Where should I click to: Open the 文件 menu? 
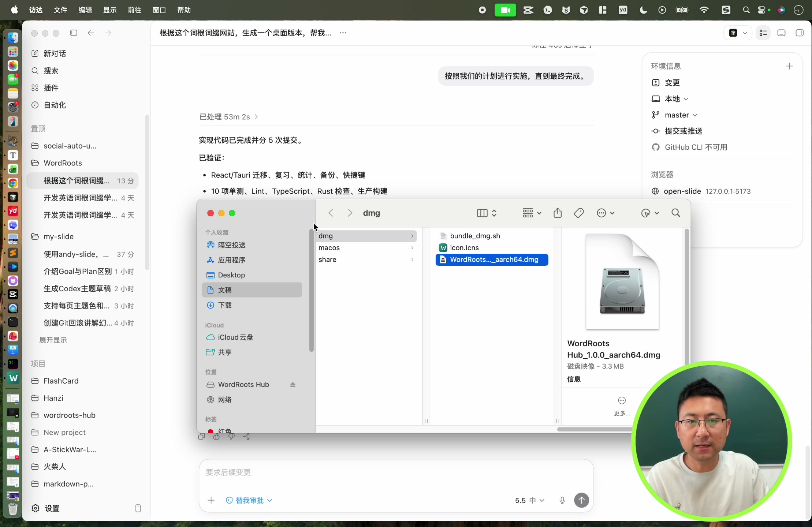(x=60, y=10)
